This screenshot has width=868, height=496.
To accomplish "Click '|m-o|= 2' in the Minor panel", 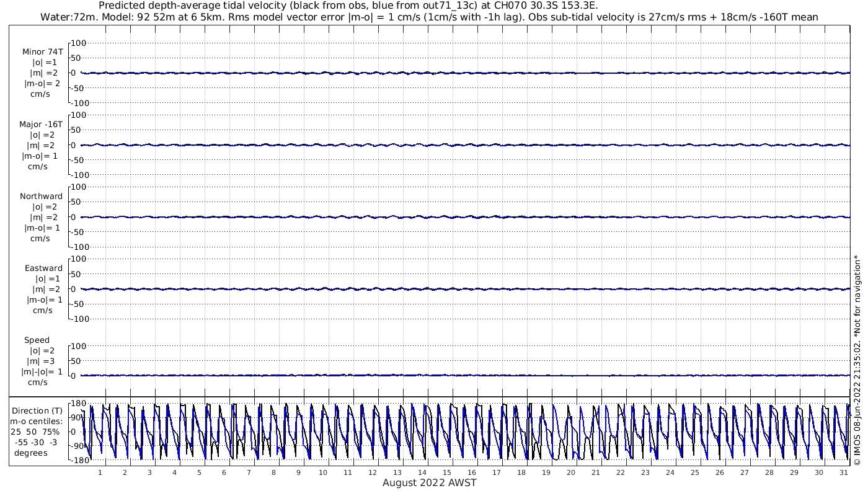I will click(x=42, y=84).
